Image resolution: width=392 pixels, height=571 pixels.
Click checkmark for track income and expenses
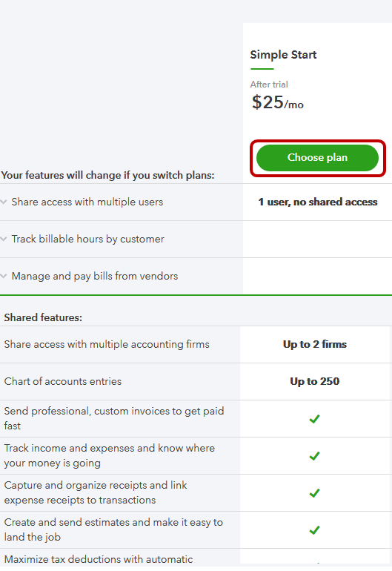tap(314, 456)
